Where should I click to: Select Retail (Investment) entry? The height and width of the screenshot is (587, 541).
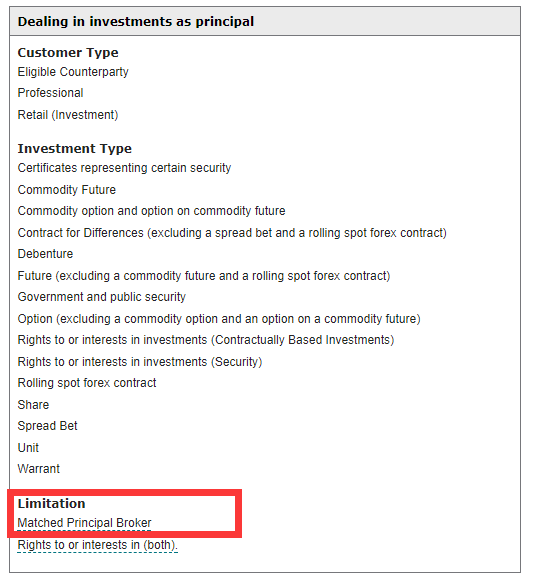click(x=68, y=115)
